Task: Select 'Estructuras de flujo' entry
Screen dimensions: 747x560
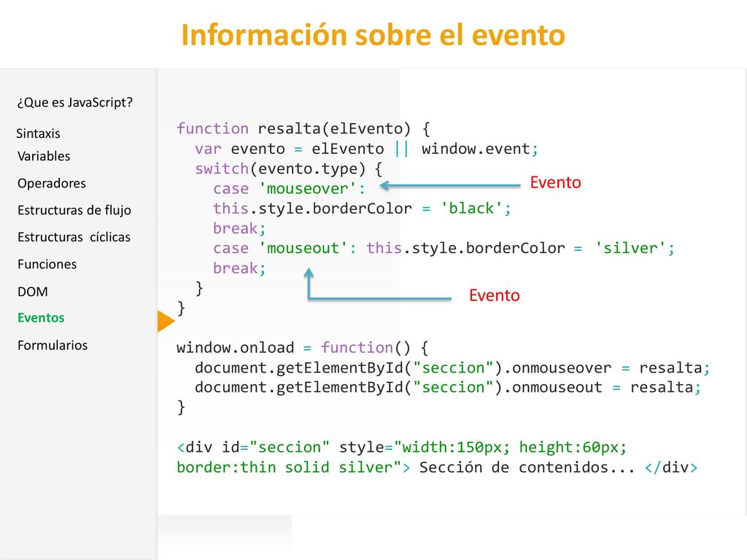Action: click(74, 210)
